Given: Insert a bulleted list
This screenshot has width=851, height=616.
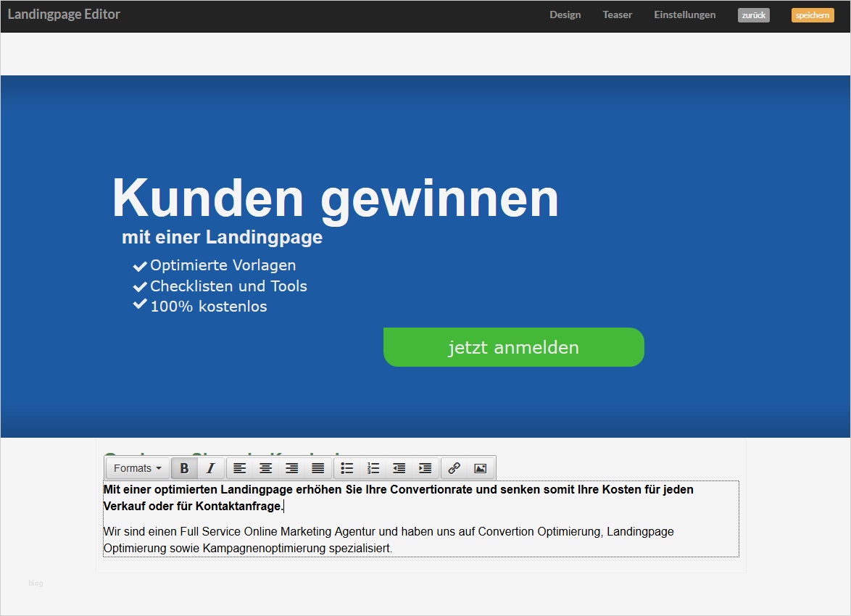Looking at the screenshot, I should click(347, 468).
